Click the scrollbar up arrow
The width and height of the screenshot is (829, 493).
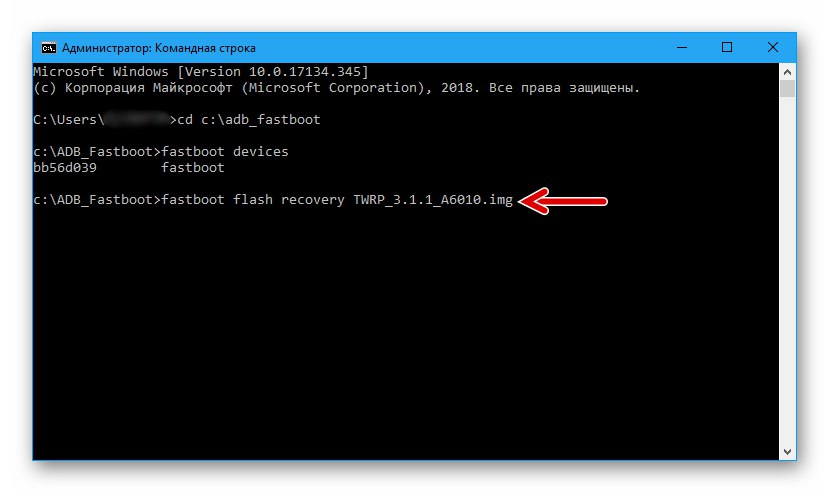(788, 72)
